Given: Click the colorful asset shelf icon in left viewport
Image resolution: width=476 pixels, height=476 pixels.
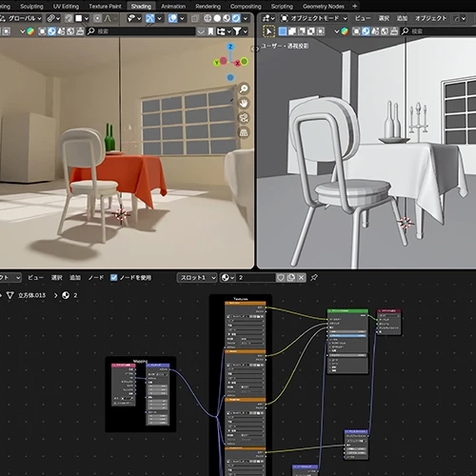Looking at the screenshot, I should click(x=30, y=31).
